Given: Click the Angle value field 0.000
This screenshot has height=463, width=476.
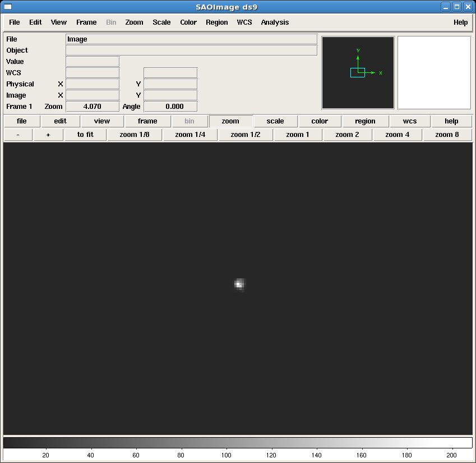Looking at the screenshot, I should point(170,107).
